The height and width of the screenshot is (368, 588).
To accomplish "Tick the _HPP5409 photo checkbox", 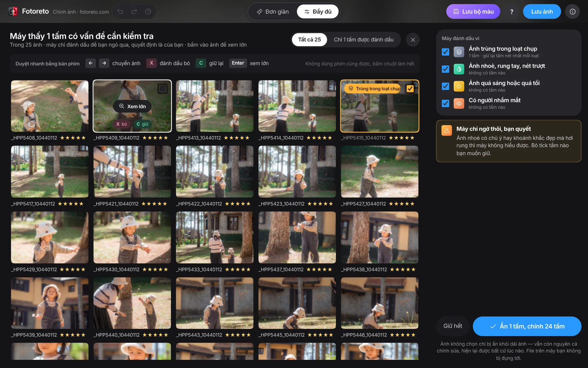I will click(162, 89).
